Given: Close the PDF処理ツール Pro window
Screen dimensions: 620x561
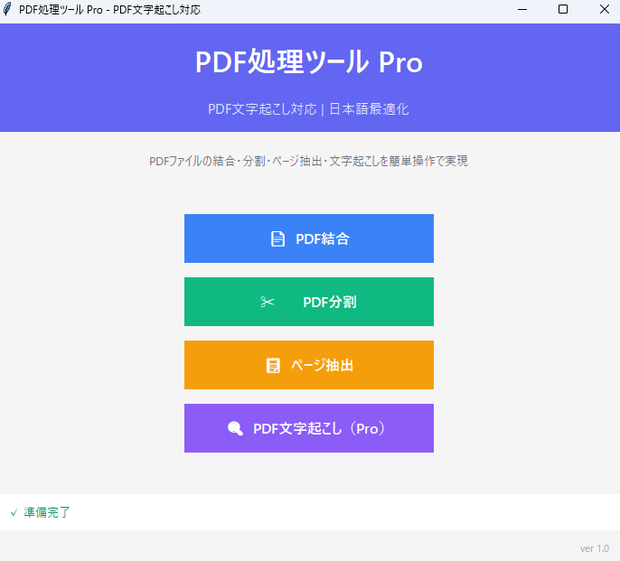Looking at the screenshot, I should tap(604, 9).
